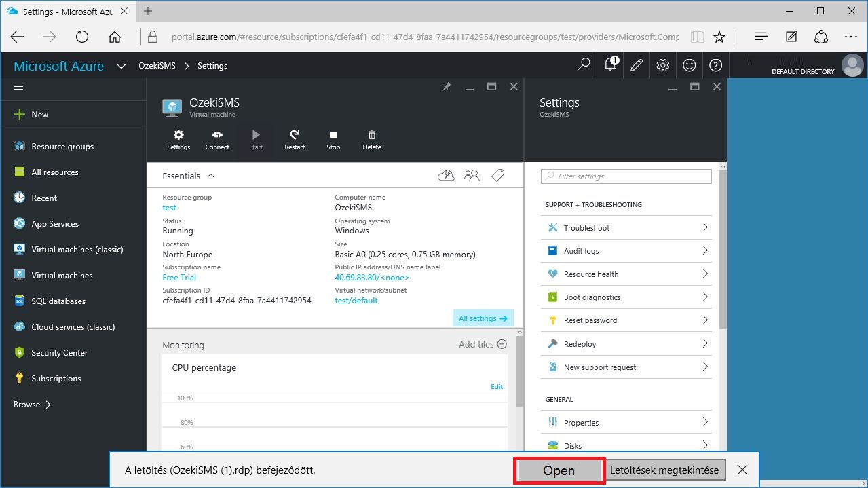The image size is (868, 488).
Task: Click the Essentials cloud quickstart icon
Action: [x=446, y=176]
